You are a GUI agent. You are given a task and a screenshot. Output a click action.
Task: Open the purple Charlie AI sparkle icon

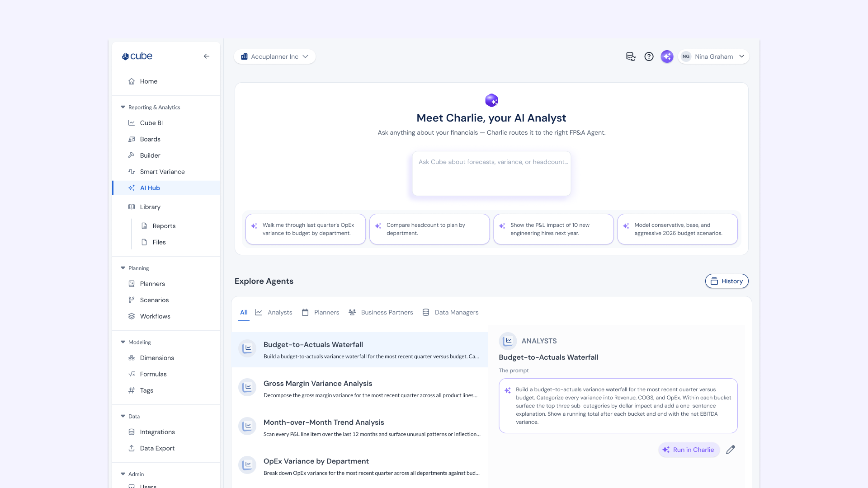point(667,56)
